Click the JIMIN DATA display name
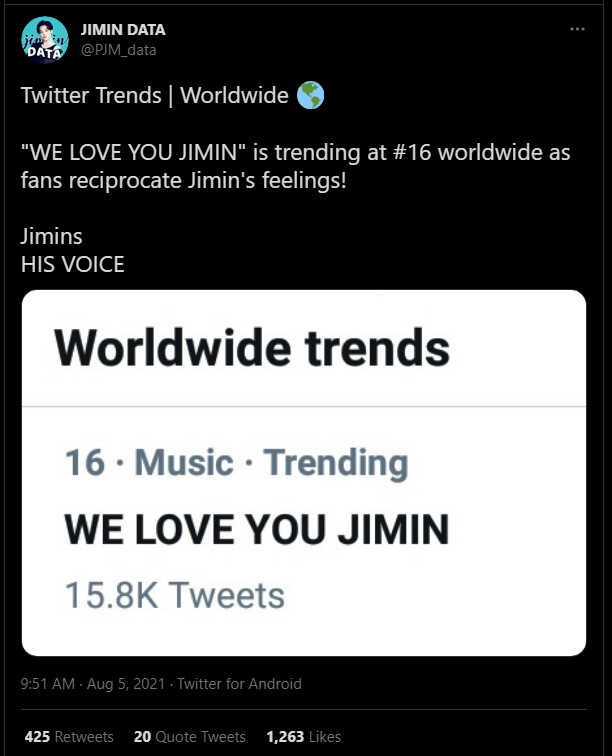 point(123,30)
